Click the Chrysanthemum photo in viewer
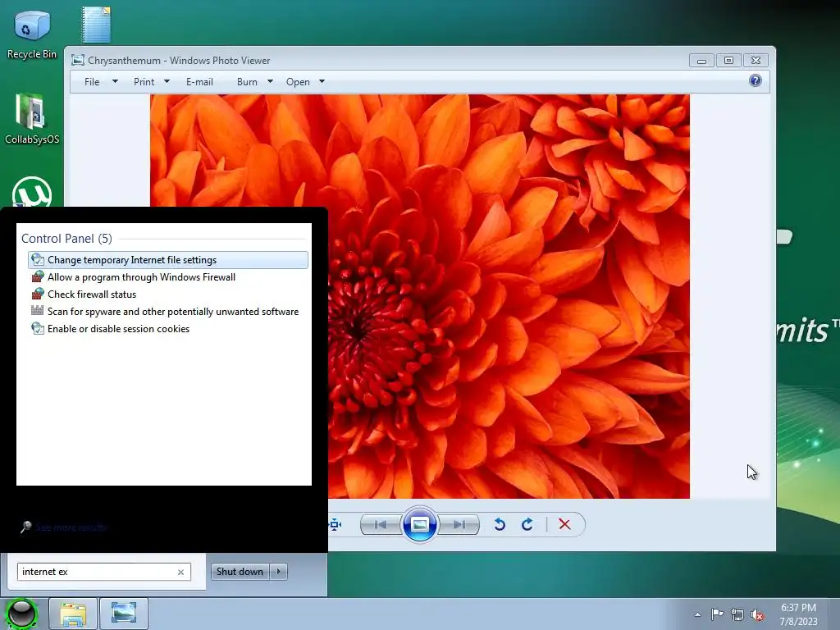This screenshot has width=840, height=630. (420, 296)
